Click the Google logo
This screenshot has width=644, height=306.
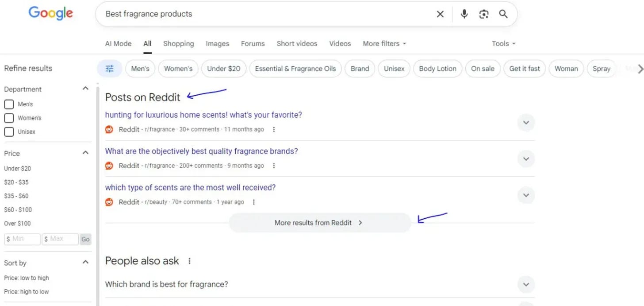(51, 13)
